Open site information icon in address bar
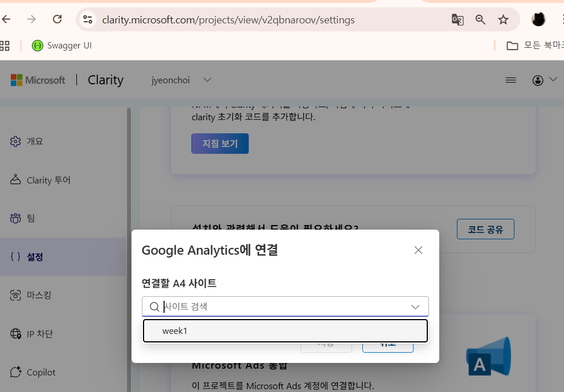Screen dimensions: 564x392 pyautogui.click(x=88, y=19)
